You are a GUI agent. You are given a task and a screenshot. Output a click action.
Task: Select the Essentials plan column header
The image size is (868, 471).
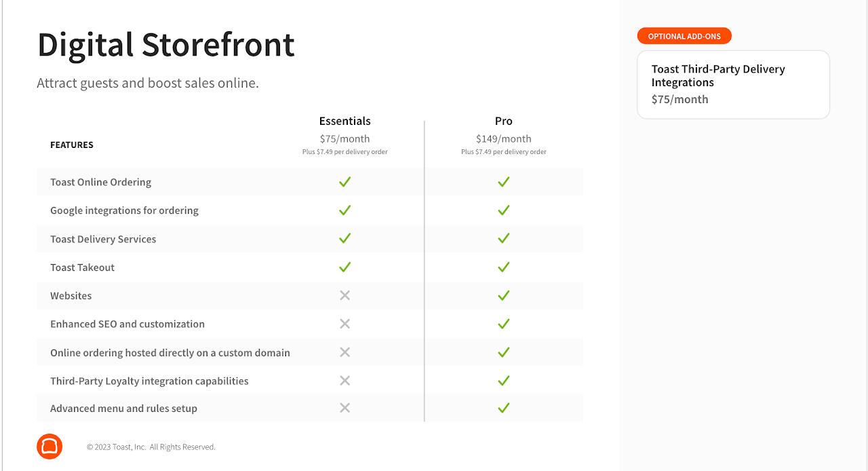(x=344, y=121)
